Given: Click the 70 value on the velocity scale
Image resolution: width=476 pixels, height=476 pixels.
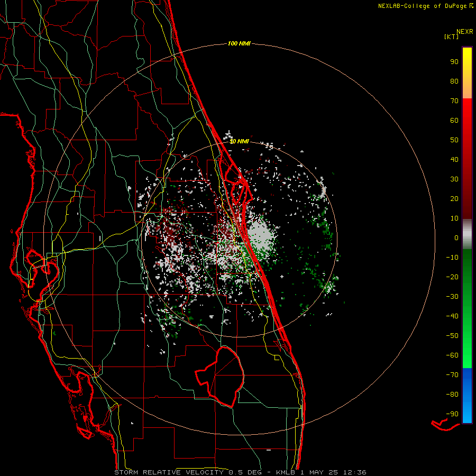Looking at the screenshot, I should pyautogui.click(x=454, y=101).
